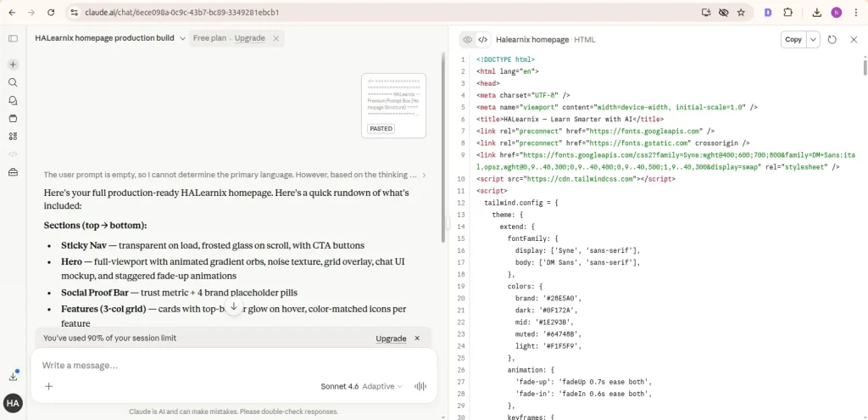Copy the artifact code
Viewport: 868px width, 420px height.
coord(793,39)
